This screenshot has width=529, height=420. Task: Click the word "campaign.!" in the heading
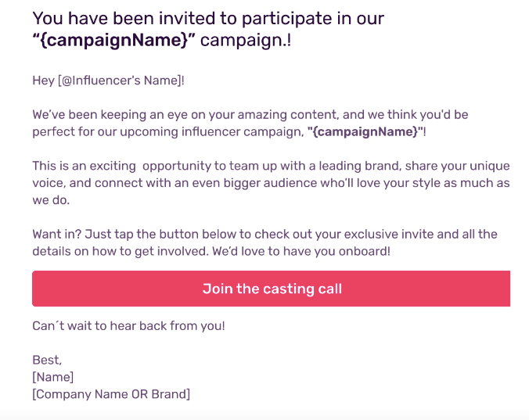246,39
